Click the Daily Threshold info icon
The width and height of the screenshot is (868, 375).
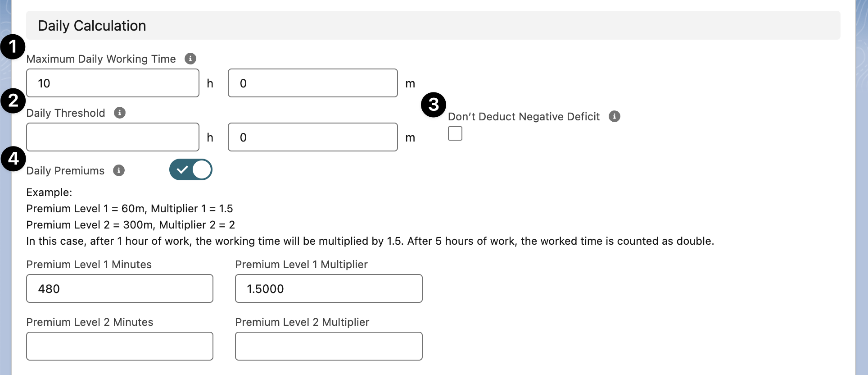pos(119,113)
